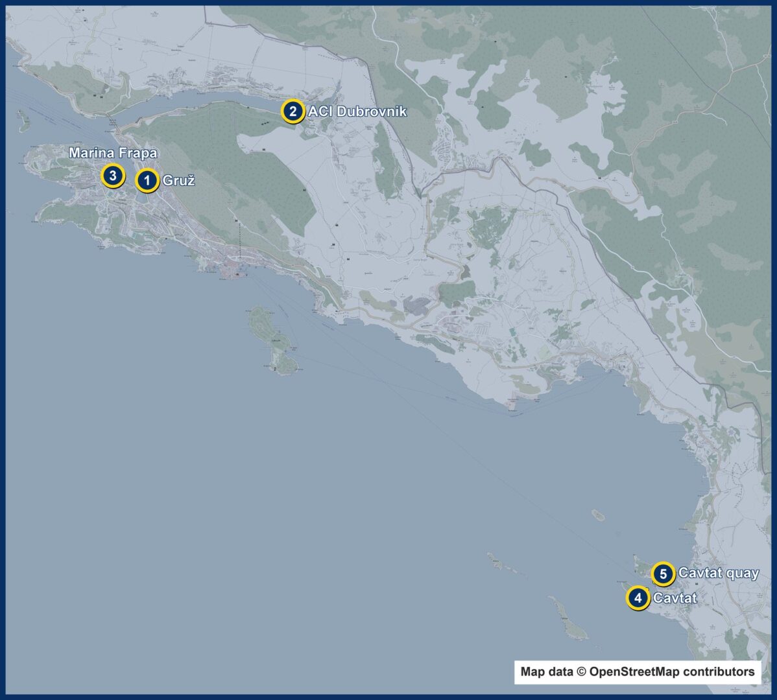The height and width of the screenshot is (700, 777).
Task: Click the Lokrum island off Dubrovnik
Action: [274, 341]
